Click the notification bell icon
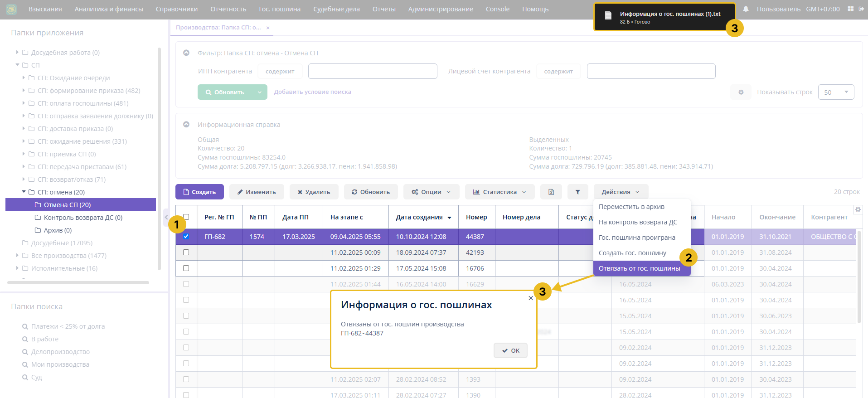Screen dimensions: 868x398 pyautogui.click(x=746, y=9)
